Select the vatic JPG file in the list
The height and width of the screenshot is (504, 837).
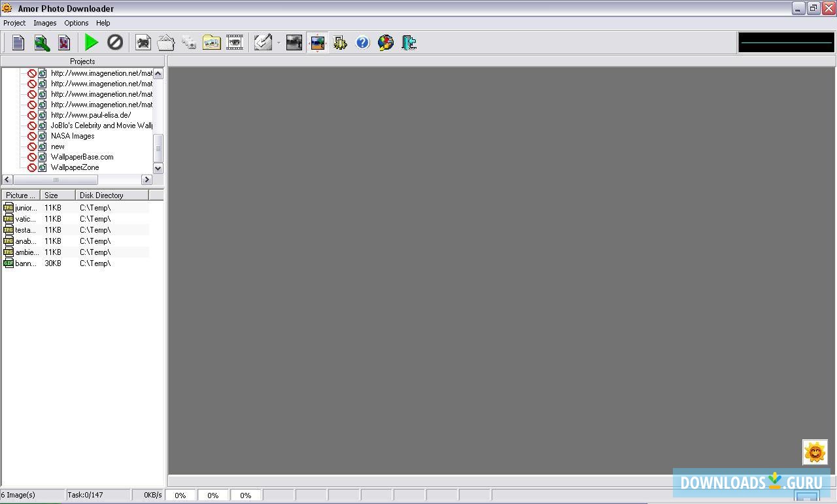click(x=25, y=218)
